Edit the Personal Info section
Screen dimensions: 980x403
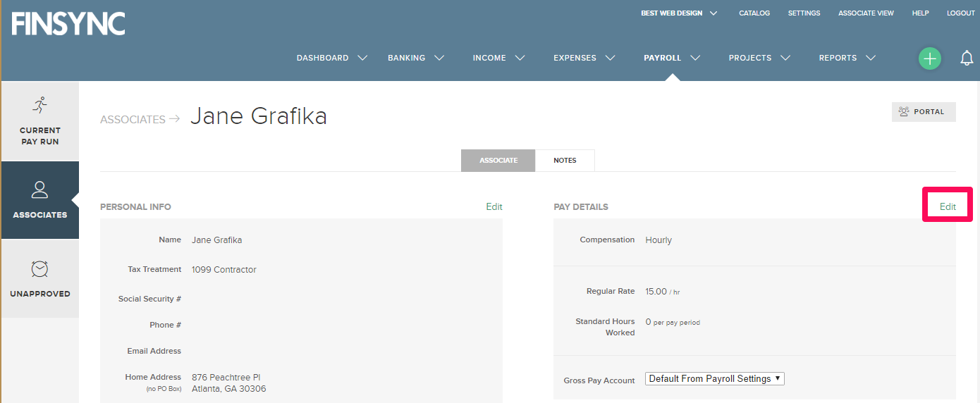[x=494, y=206]
